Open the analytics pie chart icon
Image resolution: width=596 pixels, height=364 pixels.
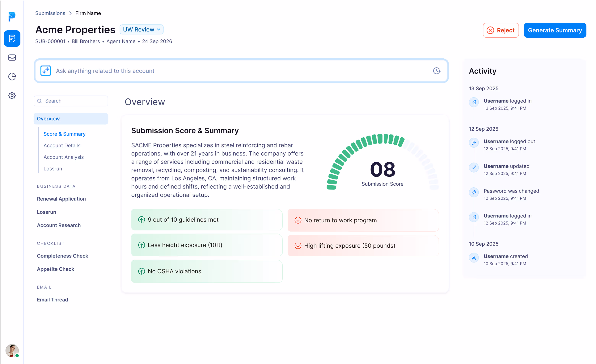pos(12,76)
